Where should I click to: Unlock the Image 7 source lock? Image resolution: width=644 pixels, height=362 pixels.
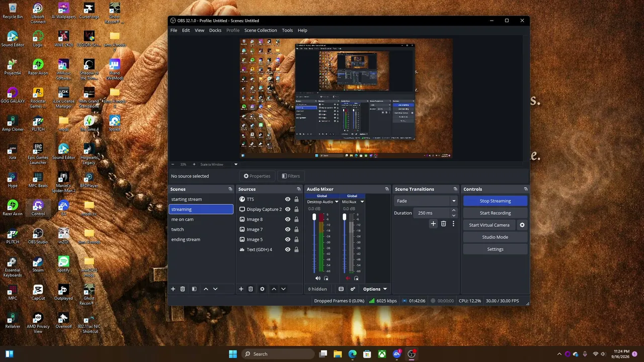point(296,229)
